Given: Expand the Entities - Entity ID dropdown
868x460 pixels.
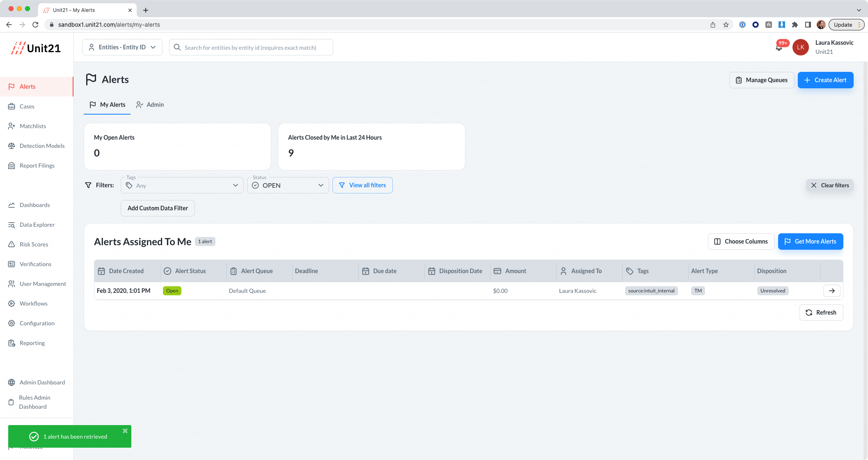Looking at the screenshot, I should click(x=122, y=47).
